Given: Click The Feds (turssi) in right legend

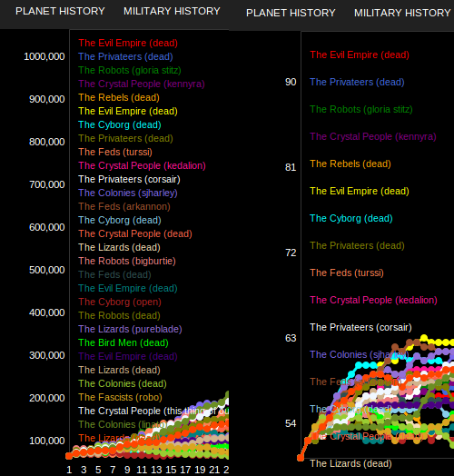Looking at the screenshot, I should click(x=347, y=273).
